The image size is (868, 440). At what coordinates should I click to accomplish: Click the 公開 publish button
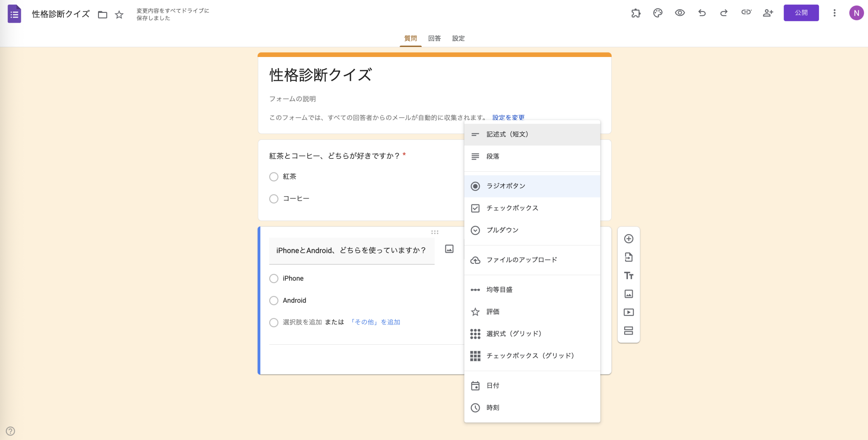(801, 13)
